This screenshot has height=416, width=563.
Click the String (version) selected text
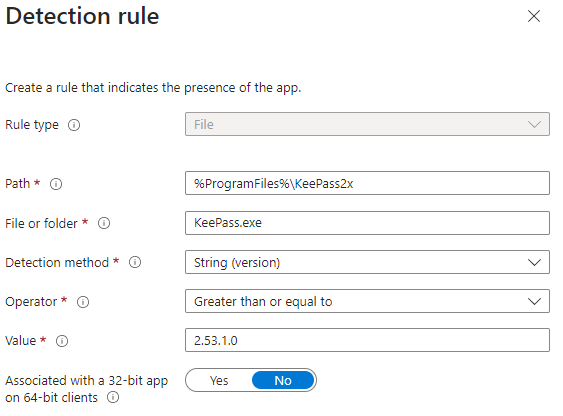tap(237, 263)
